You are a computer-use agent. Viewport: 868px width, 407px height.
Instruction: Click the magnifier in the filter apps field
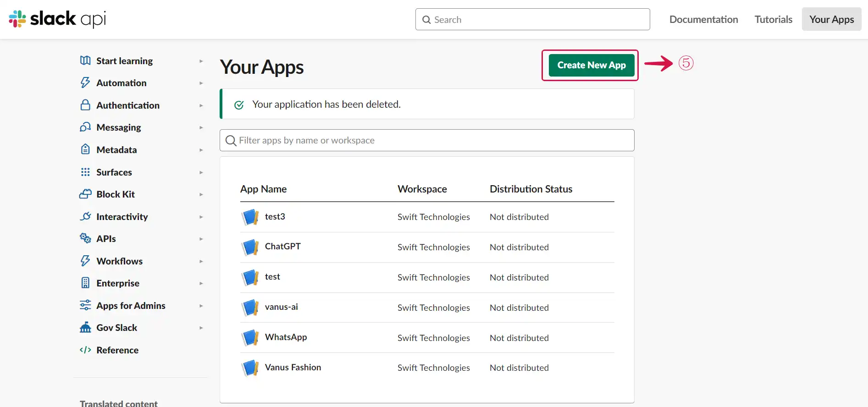click(231, 140)
